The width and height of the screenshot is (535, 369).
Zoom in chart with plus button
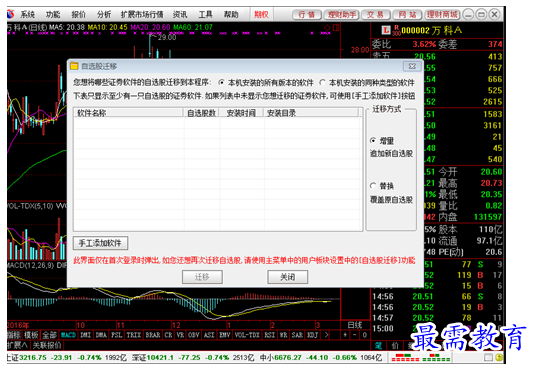click(x=345, y=335)
